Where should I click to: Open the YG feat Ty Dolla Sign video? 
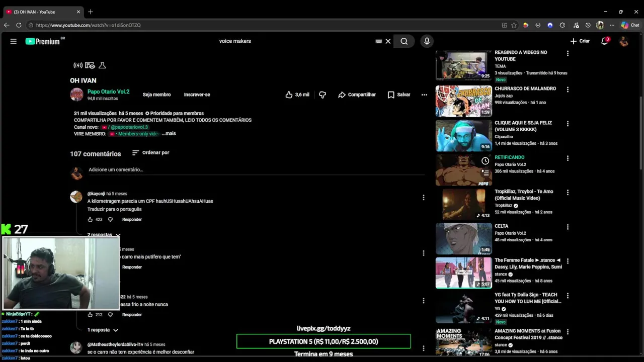tap(463, 307)
